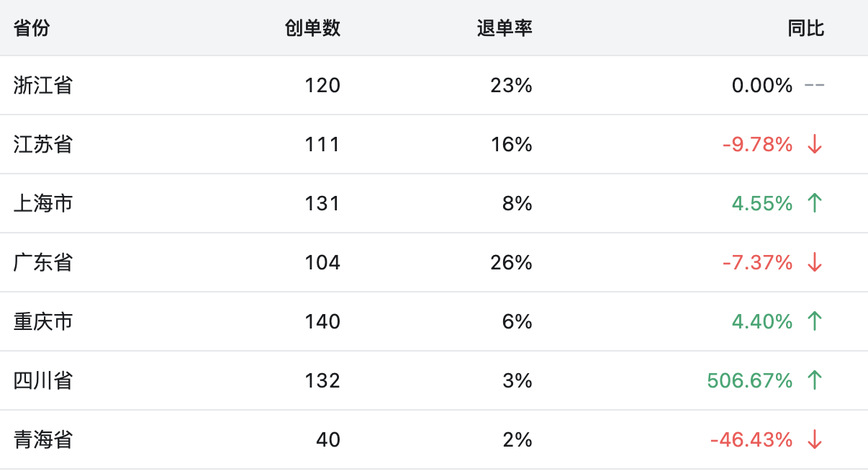Click the -9.78% value for 江苏省
Viewport: 868px width, 474px height.
point(757,144)
